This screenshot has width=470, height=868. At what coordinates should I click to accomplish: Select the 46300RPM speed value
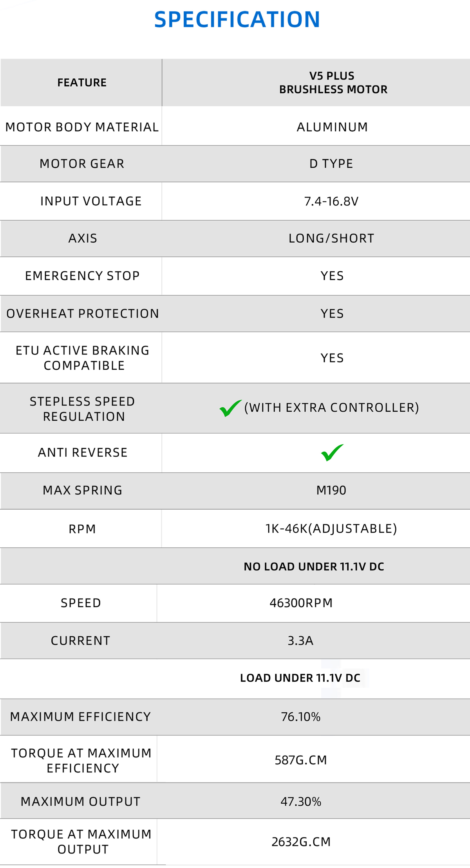pyautogui.click(x=301, y=603)
